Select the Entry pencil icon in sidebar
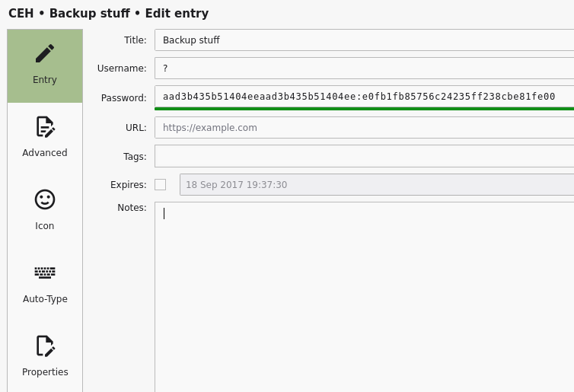The width and height of the screenshot is (574, 392). pyautogui.click(x=45, y=53)
